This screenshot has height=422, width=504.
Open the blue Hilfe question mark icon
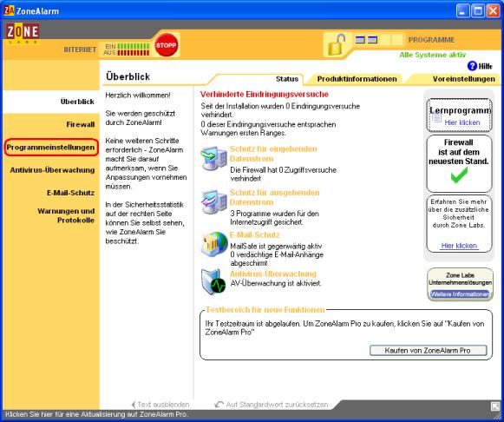pos(472,66)
